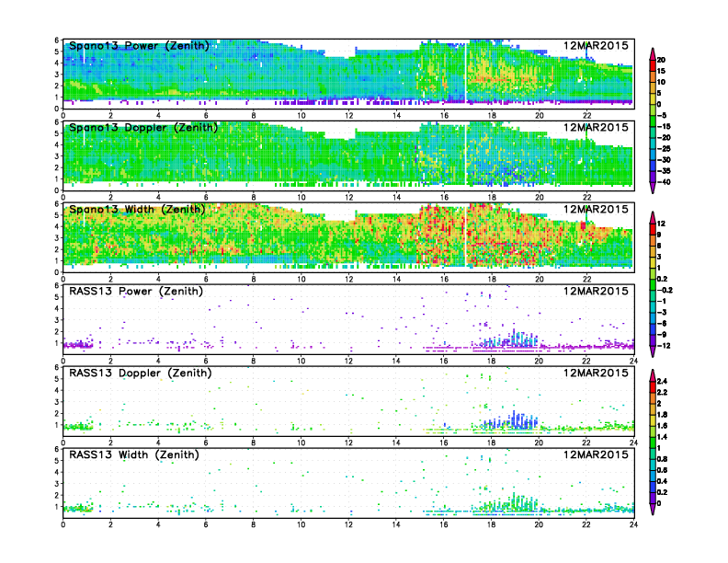Viewport: 728px width, 563px height.
Task: Click the purple lower arrow tip of top colorbar
Action: point(653,188)
